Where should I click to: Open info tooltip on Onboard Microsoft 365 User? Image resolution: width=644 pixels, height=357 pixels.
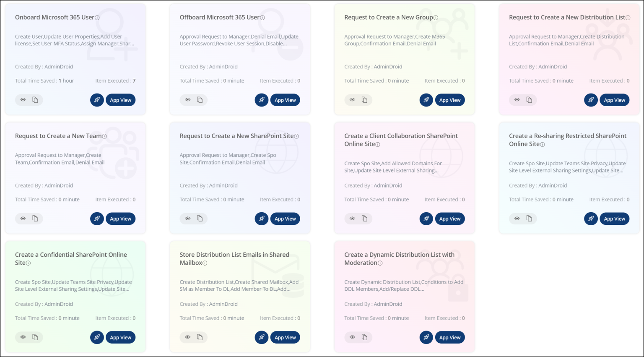tap(96, 18)
